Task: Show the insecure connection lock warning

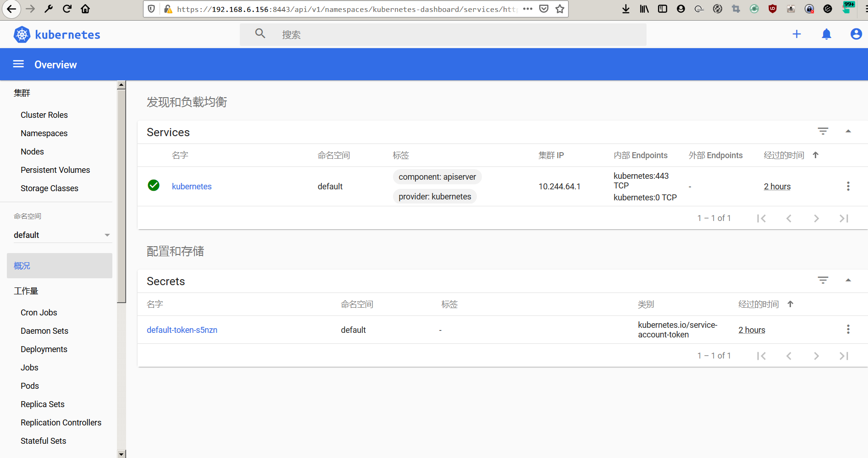Action: click(168, 9)
